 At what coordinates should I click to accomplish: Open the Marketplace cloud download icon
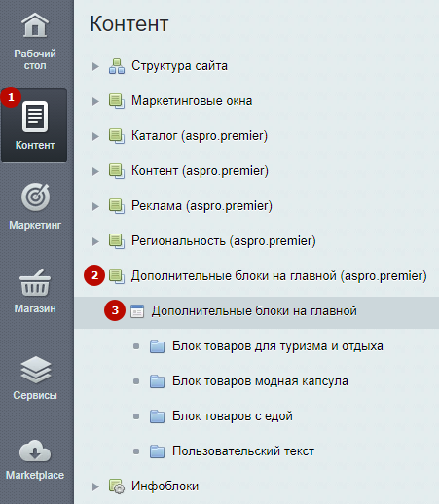coord(35,451)
